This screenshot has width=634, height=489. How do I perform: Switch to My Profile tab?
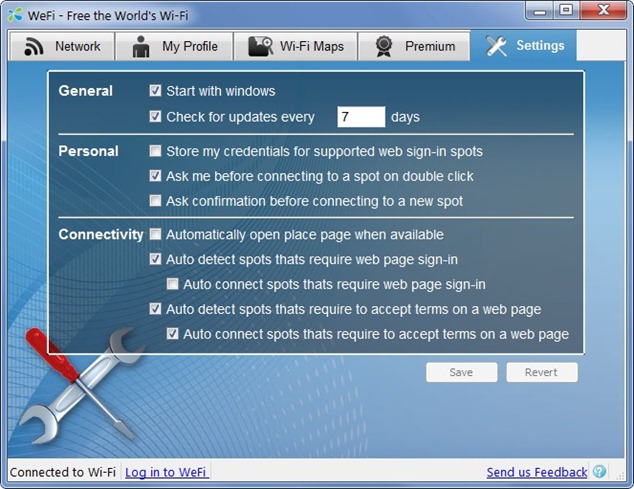pos(174,47)
